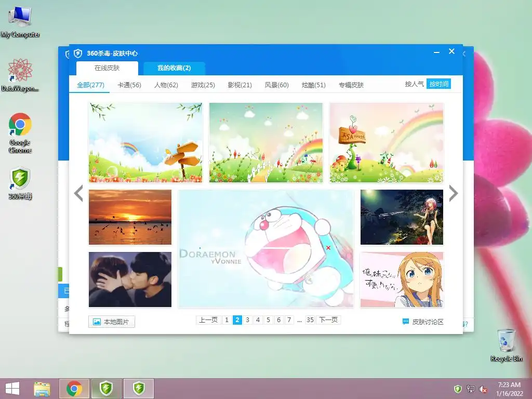Click the 360杀毒 shield logo in title bar

click(x=78, y=54)
